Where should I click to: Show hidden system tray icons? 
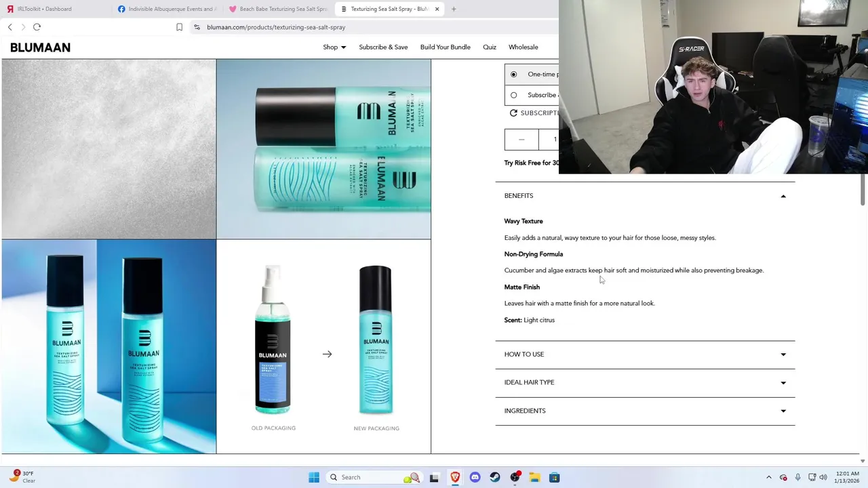768,477
